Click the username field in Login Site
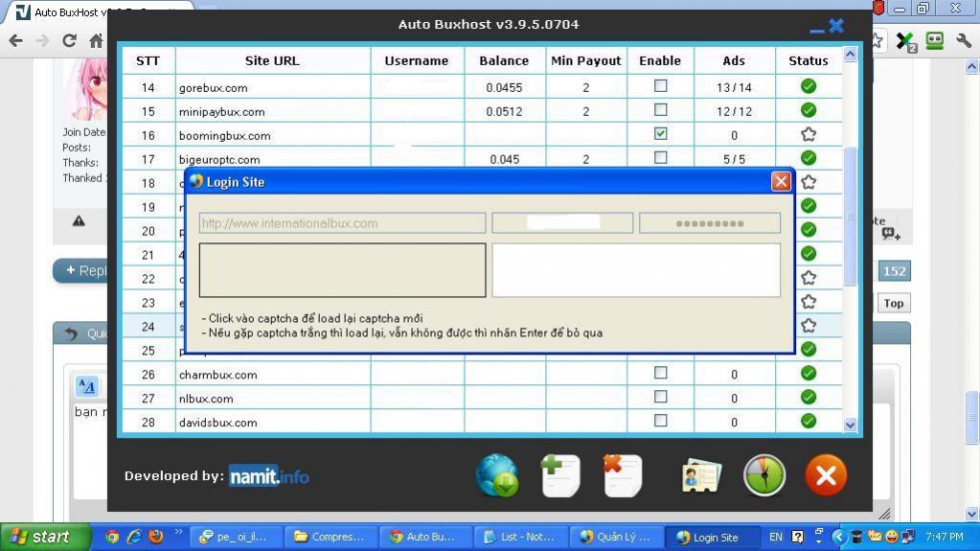This screenshot has height=551, width=980. click(x=562, y=223)
